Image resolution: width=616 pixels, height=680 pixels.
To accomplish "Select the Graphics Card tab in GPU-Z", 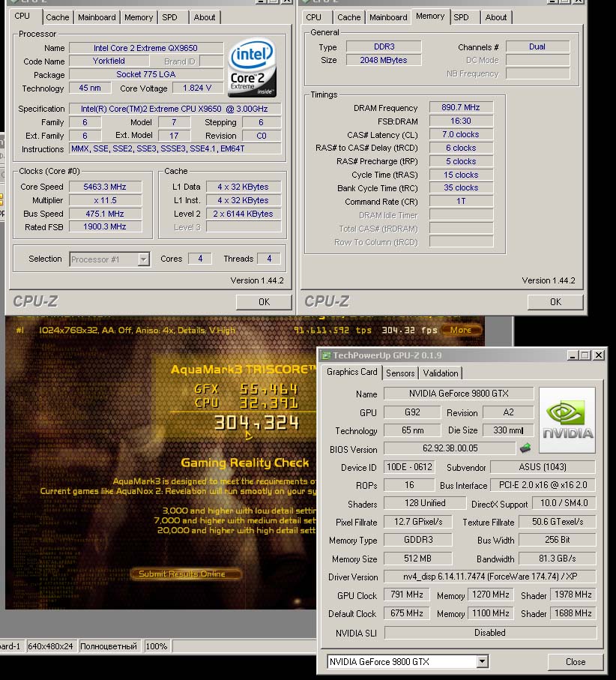I will pyautogui.click(x=352, y=372).
